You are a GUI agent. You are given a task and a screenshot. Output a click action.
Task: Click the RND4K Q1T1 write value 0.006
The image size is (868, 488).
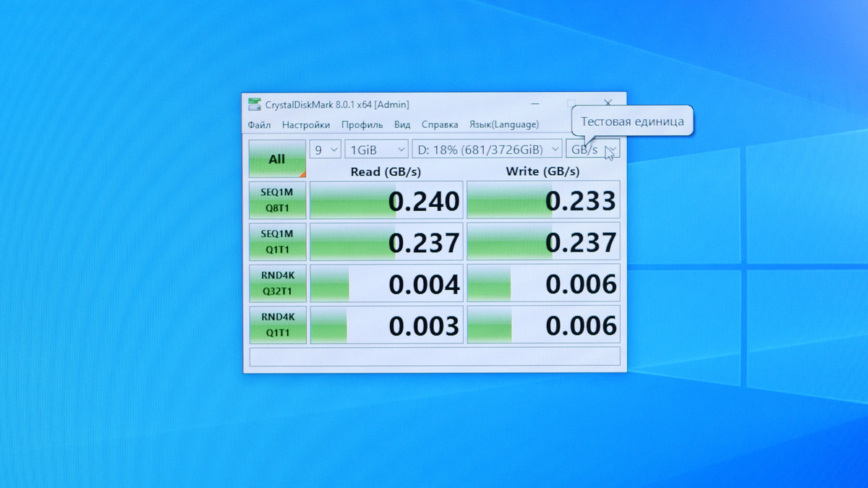(543, 325)
